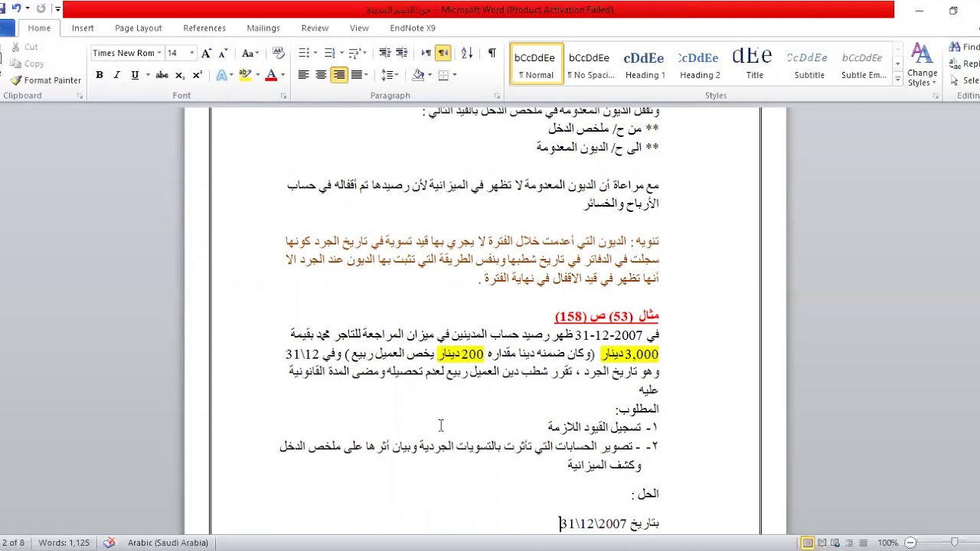Apply italic formatting
Screen dimensions: 980x551
116,75
